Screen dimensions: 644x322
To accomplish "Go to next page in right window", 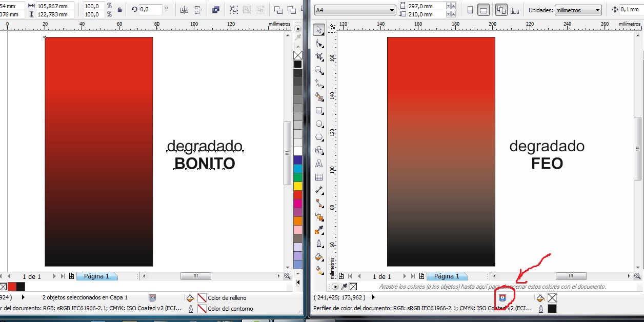I will pyautogui.click(x=405, y=276).
